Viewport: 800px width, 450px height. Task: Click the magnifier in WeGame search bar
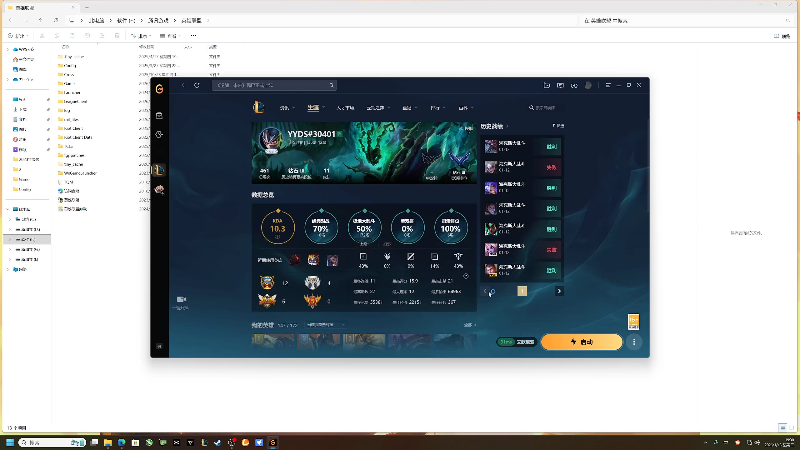coord(331,85)
